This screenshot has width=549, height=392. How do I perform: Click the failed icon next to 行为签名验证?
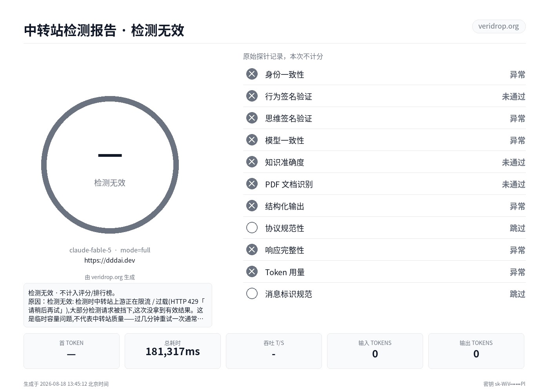252,96
